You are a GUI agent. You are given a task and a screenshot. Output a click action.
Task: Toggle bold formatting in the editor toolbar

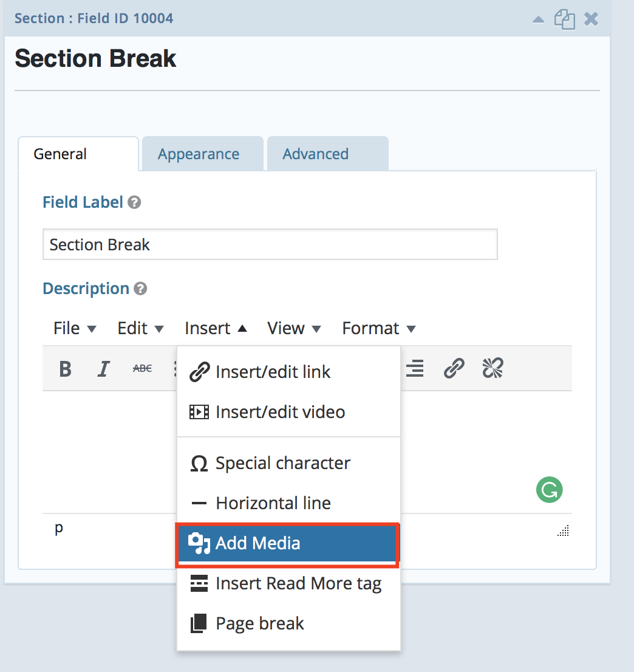[66, 369]
